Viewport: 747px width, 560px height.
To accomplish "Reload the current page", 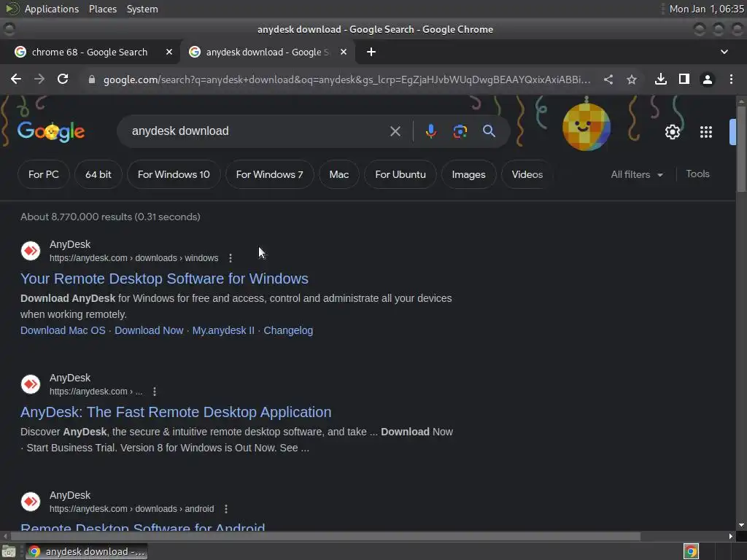I will tap(63, 79).
